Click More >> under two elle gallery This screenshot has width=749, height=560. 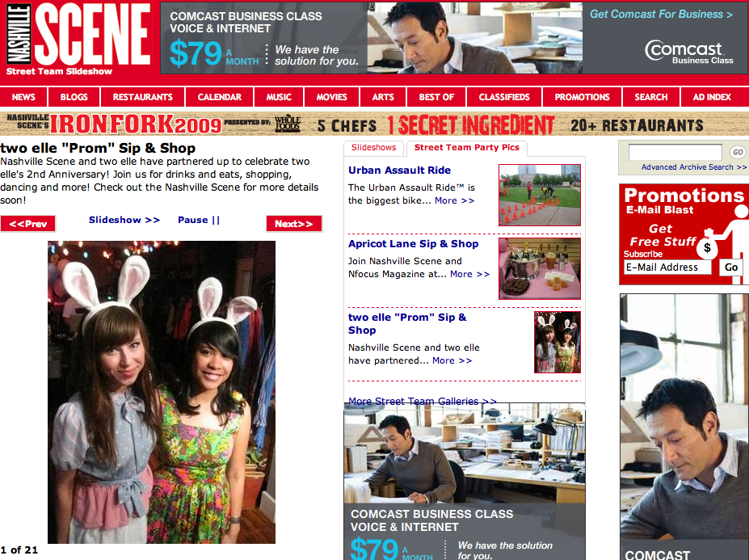(452, 360)
